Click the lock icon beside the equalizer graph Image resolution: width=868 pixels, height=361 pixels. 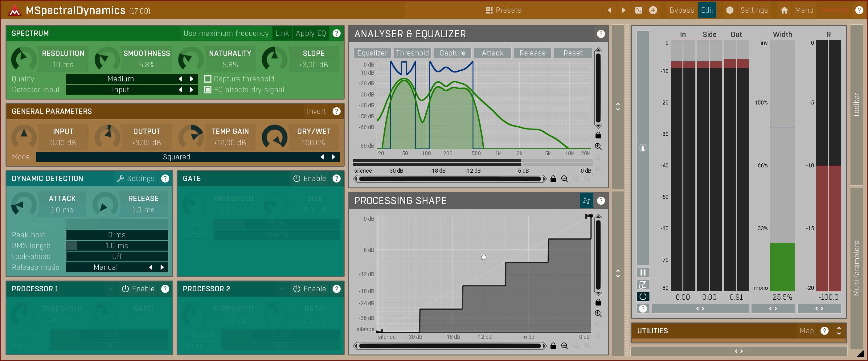point(598,135)
